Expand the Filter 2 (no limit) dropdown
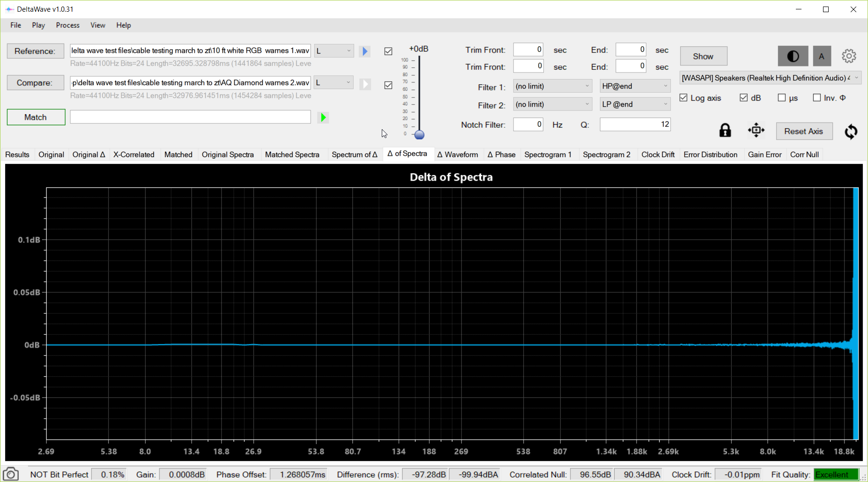The height and width of the screenshot is (482, 868). pyautogui.click(x=553, y=104)
